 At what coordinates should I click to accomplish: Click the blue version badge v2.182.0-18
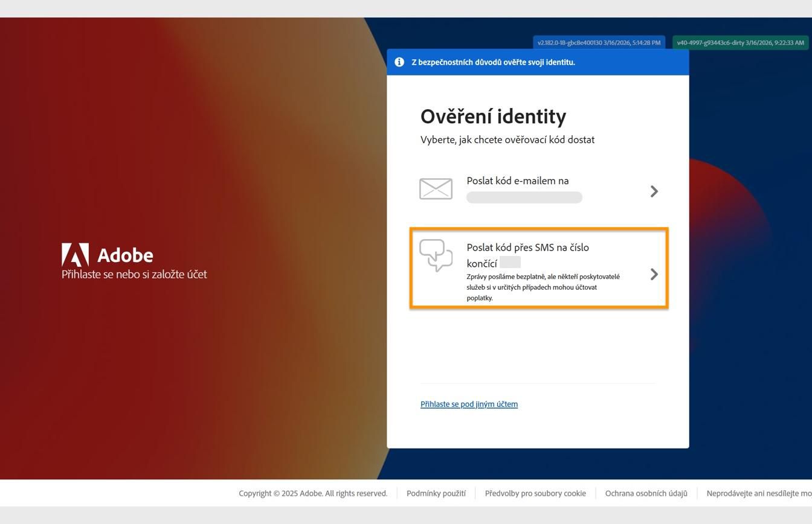tap(599, 43)
